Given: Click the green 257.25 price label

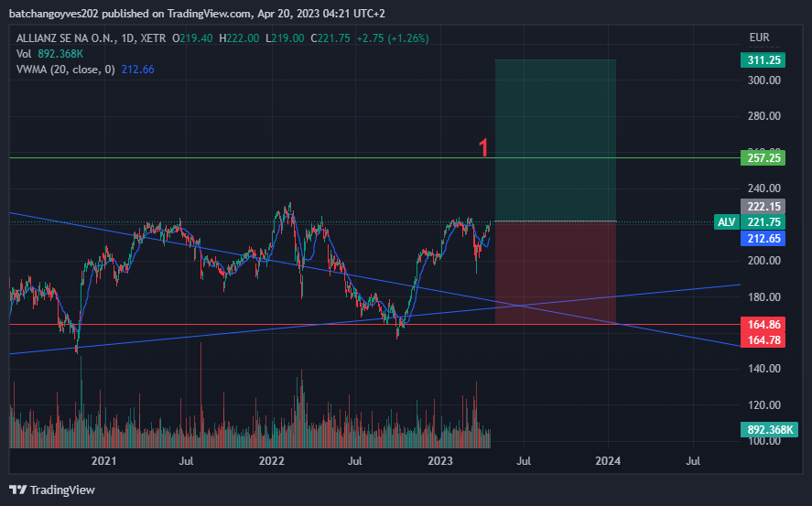Looking at the screenshot, I should [763, 157].
